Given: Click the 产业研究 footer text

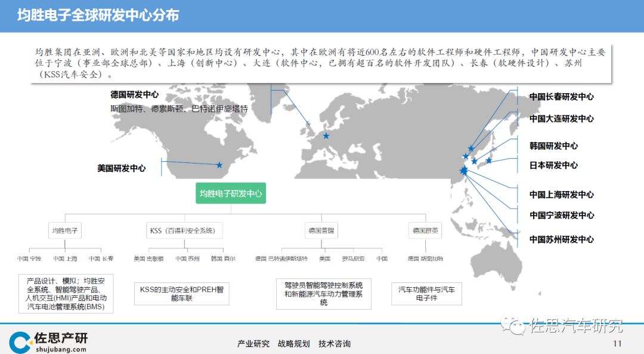Looking at the screenshot, I should pos(253,344).
